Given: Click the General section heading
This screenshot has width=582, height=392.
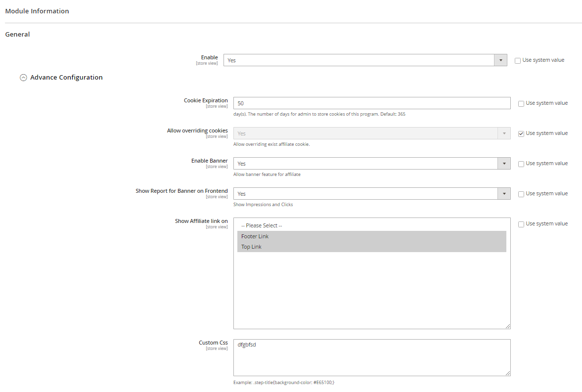Looking at the screenshot, I should 17,35.
